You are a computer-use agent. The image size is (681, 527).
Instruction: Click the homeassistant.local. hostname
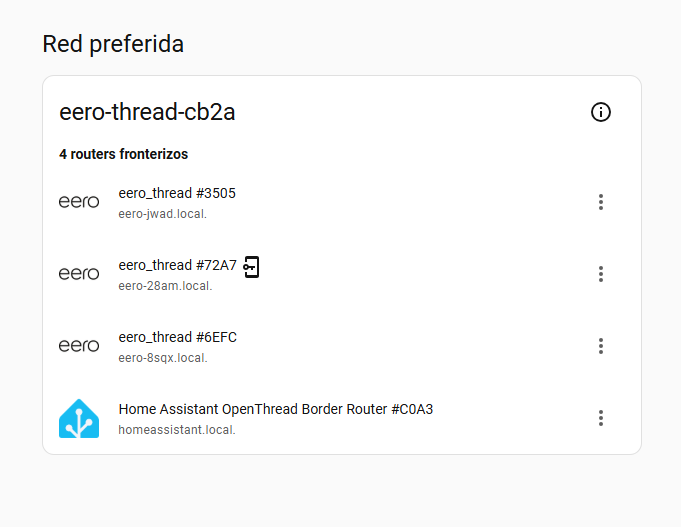[176, 429]
